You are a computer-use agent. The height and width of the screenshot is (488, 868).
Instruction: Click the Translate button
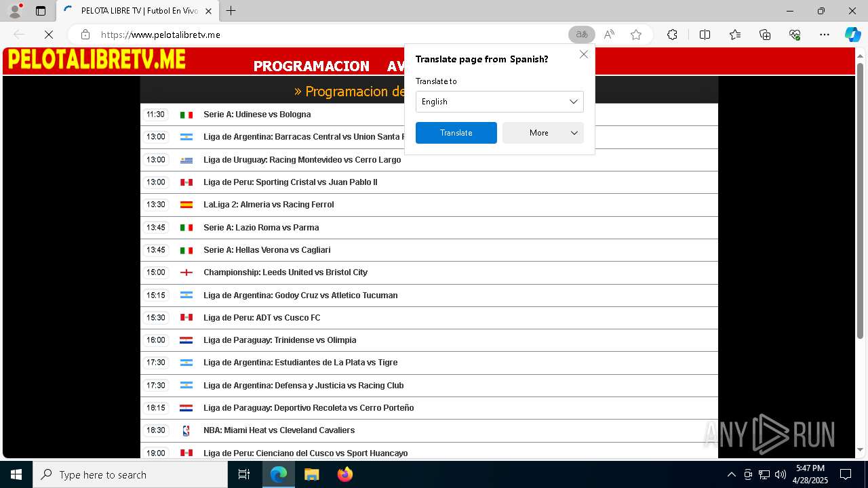(456, 133)
